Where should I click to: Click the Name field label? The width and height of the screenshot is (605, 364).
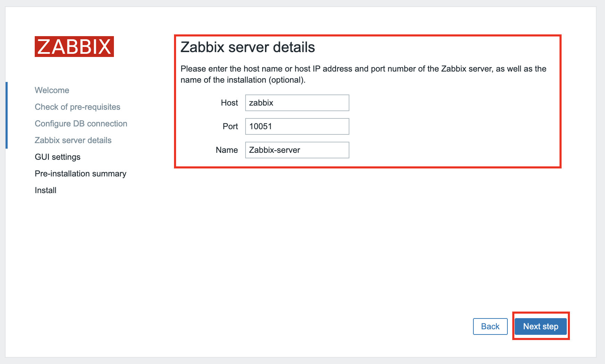point(227,150)
